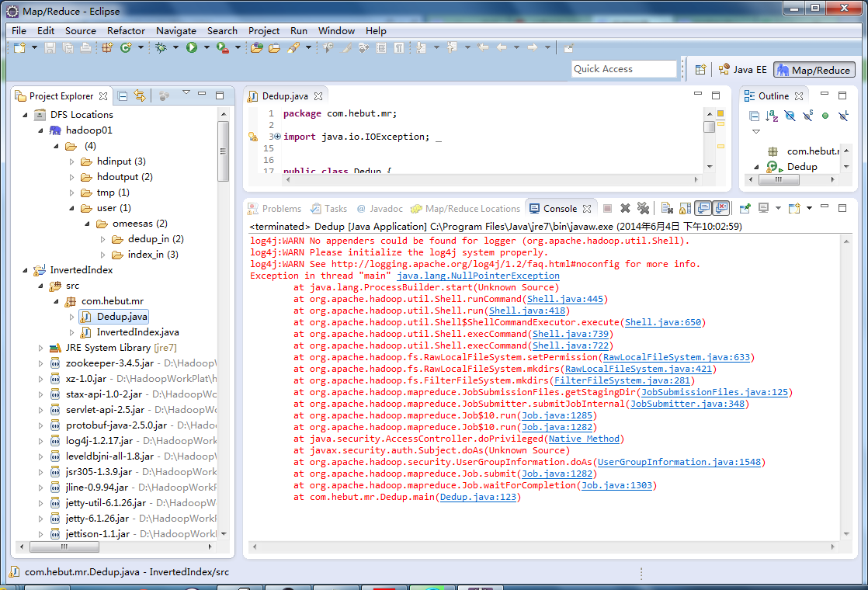Toggle show console on standard error change
The width and height of the screenshot is (868, 590).
(720, 208)
